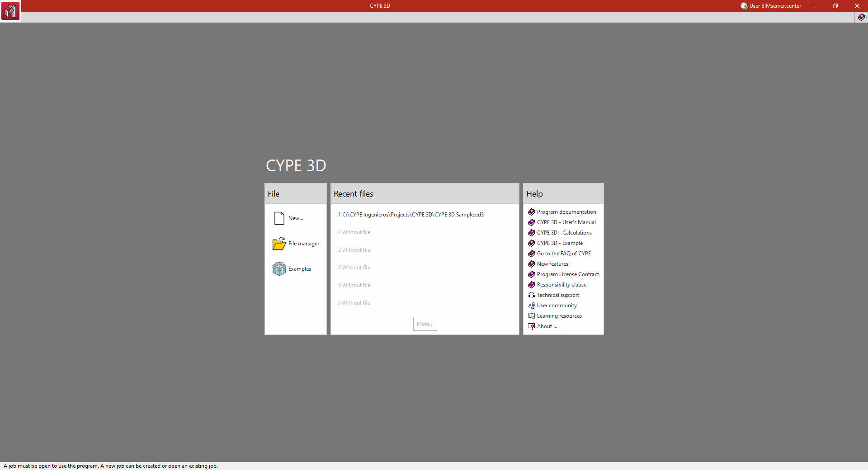
Task: Click the CYPE 3D application logo icon
Action: point(10,10)
